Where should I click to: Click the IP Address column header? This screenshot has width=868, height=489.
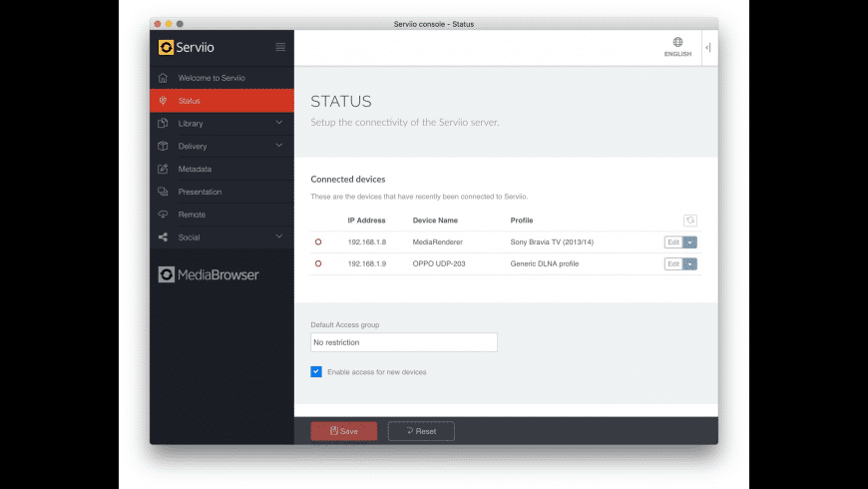point(366,221)
